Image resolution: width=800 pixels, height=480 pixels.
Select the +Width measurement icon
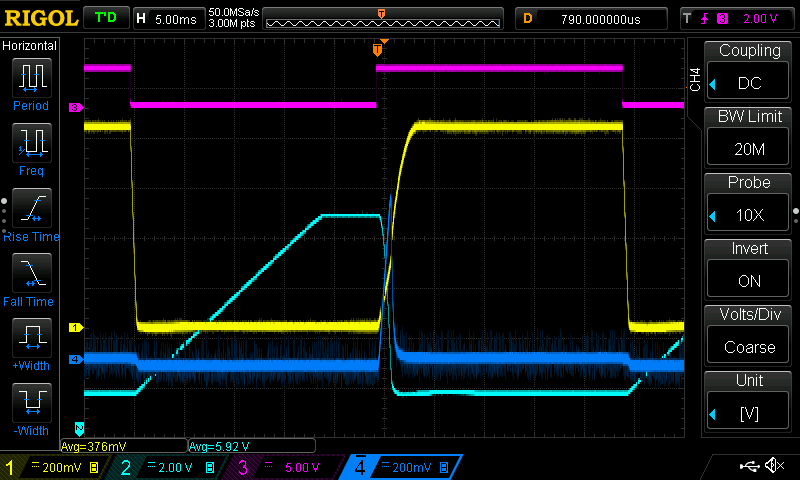click(x=30, y=338)
